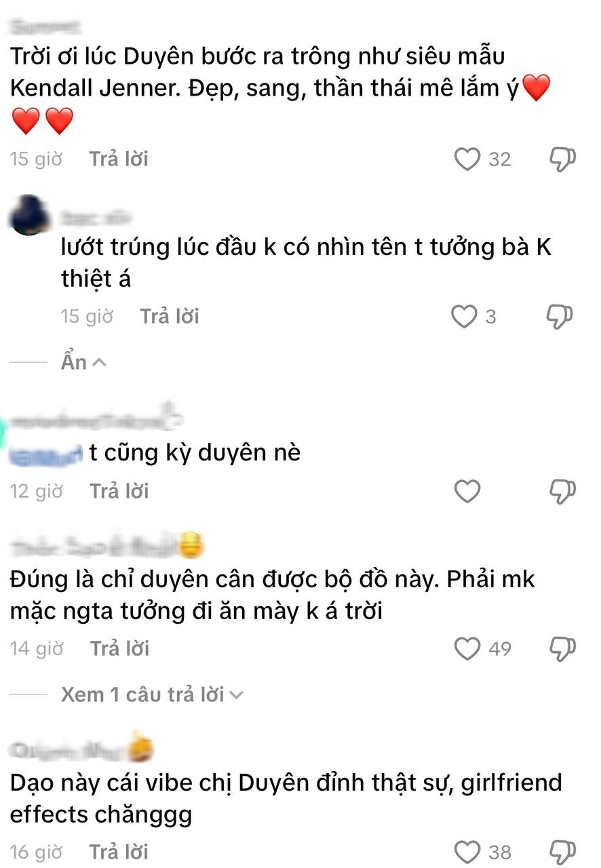Dislike the 't cũng kỳ duyên nè' comment
601x868 pixels.
562,492
